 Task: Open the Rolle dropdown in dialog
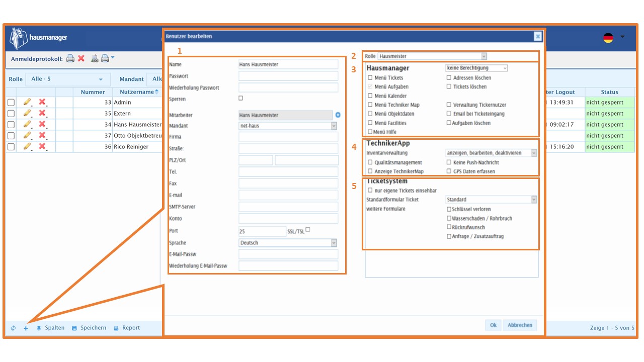pyautogui.click(x=432, y=56)
